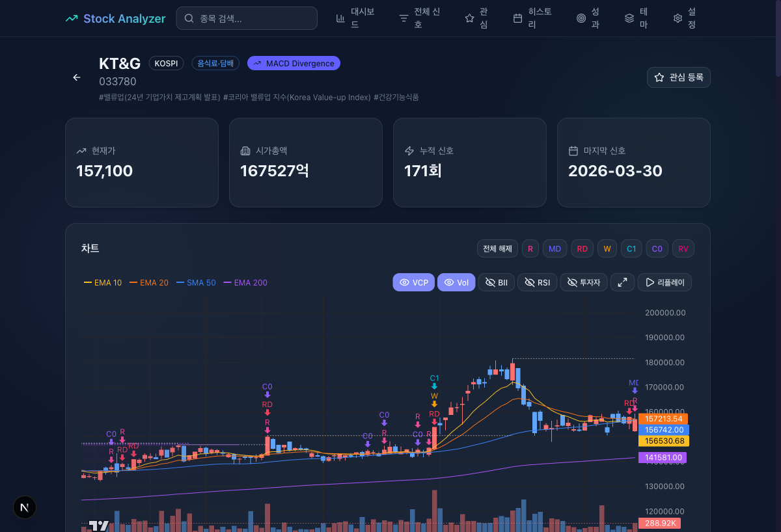Screen dimensions: 781x532
Task: Click the EMA 10 legend item
Action: [x=103, y=283]
